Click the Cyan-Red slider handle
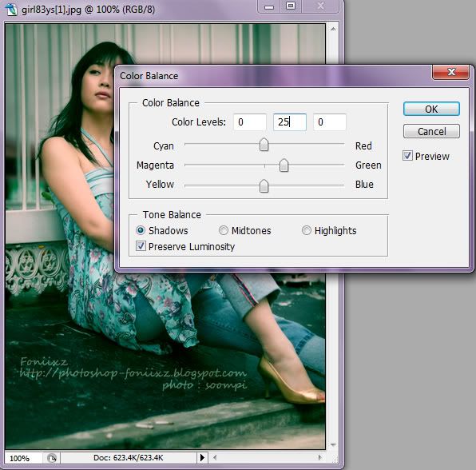 264,145
